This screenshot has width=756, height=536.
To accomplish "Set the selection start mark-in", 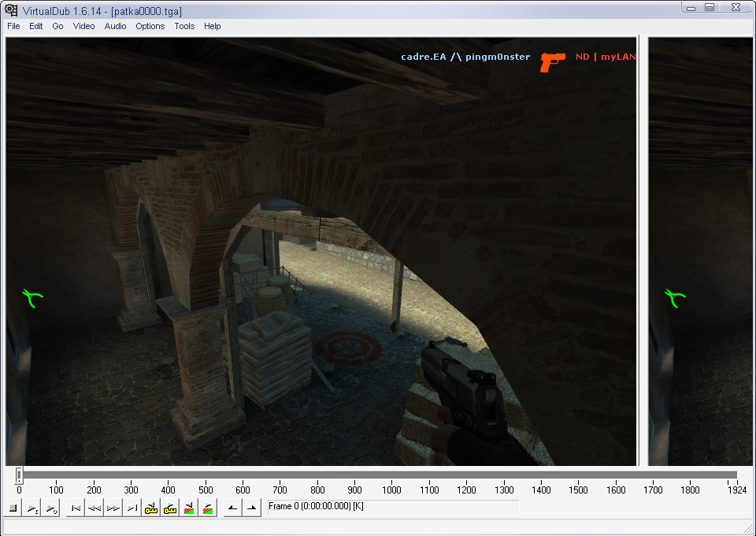I will pos(233,508).
